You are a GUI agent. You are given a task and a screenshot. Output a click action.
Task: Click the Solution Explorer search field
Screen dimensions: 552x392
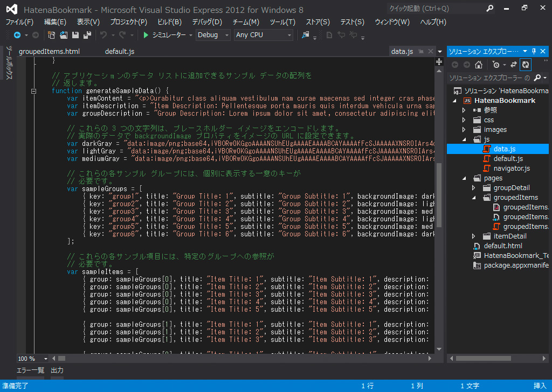[x=490, y=78]
